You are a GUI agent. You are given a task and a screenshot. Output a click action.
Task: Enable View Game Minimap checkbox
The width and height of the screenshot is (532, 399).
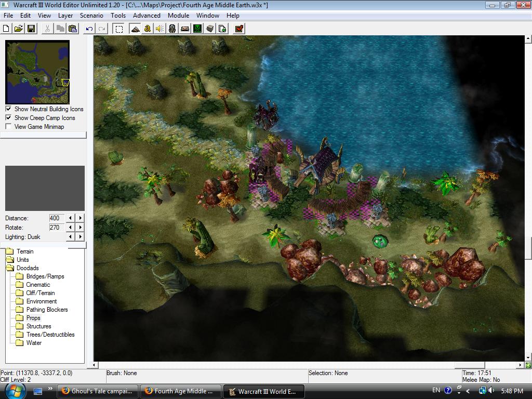(8, 127)
